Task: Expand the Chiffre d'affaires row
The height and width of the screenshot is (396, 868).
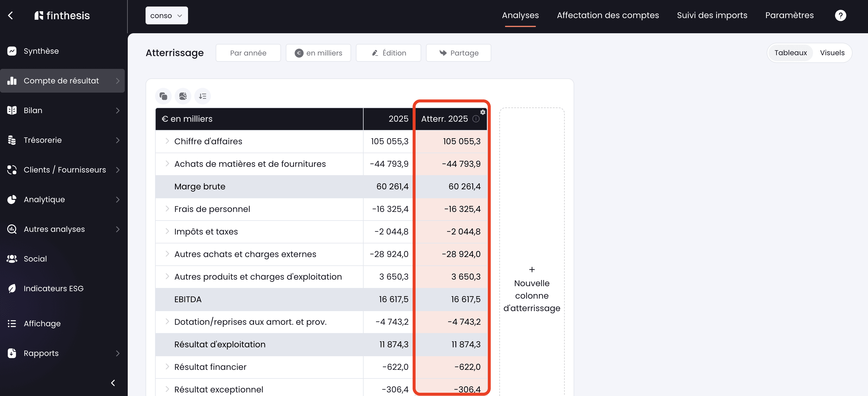Action: [167, 141]
